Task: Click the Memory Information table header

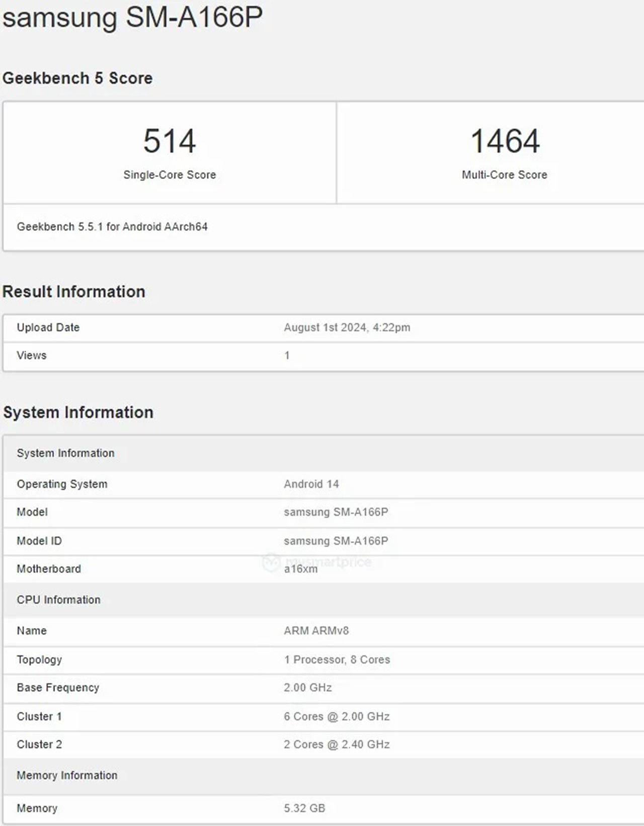Action: pos(323,776)
